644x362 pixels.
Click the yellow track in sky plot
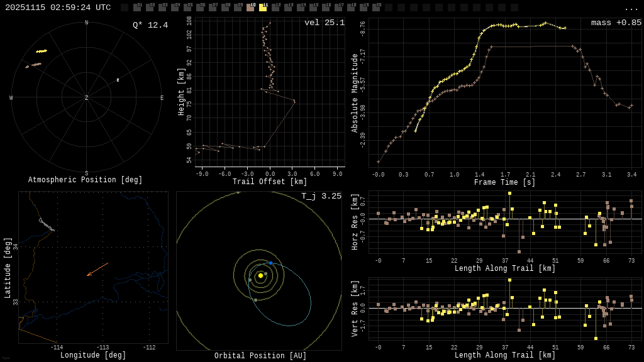[x=42, y=52]
